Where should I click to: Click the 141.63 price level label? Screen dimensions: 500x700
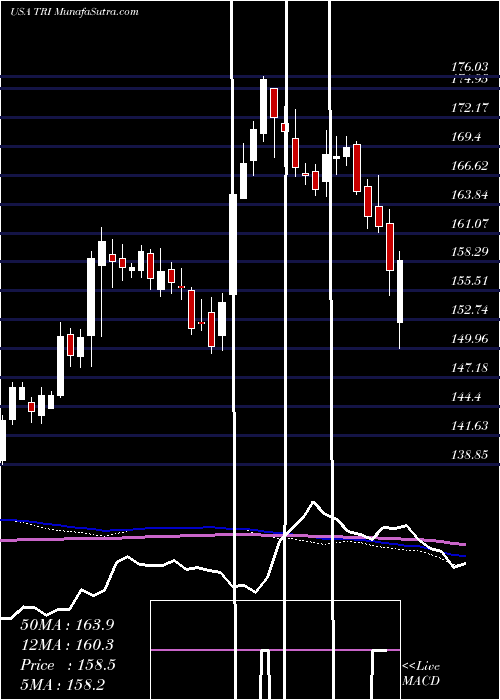pos(469,425)
